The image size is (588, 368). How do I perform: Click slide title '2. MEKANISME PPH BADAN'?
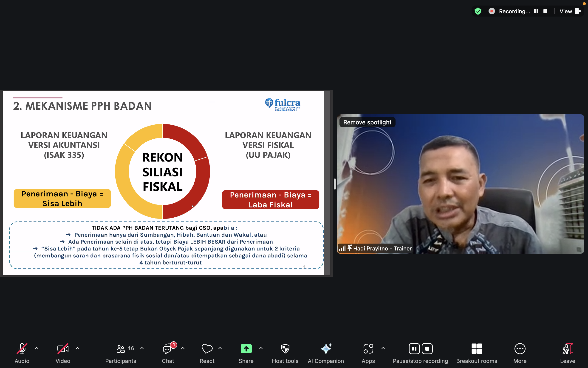click(82, 106)
